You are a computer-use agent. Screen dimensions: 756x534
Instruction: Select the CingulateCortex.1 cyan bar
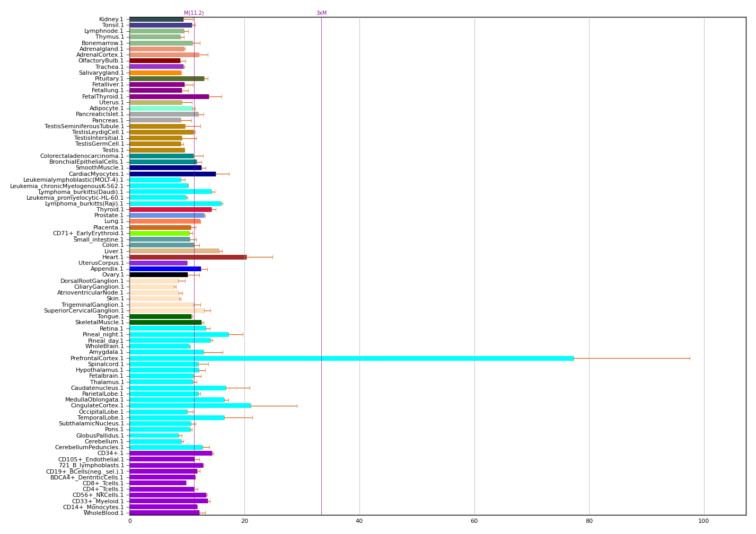190,406
